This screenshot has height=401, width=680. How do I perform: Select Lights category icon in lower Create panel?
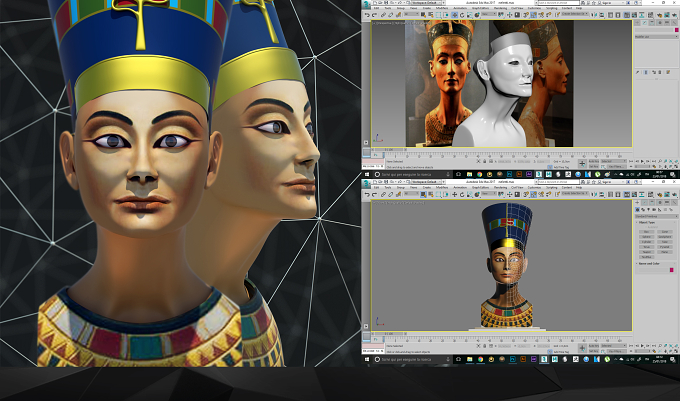[648, 210]
